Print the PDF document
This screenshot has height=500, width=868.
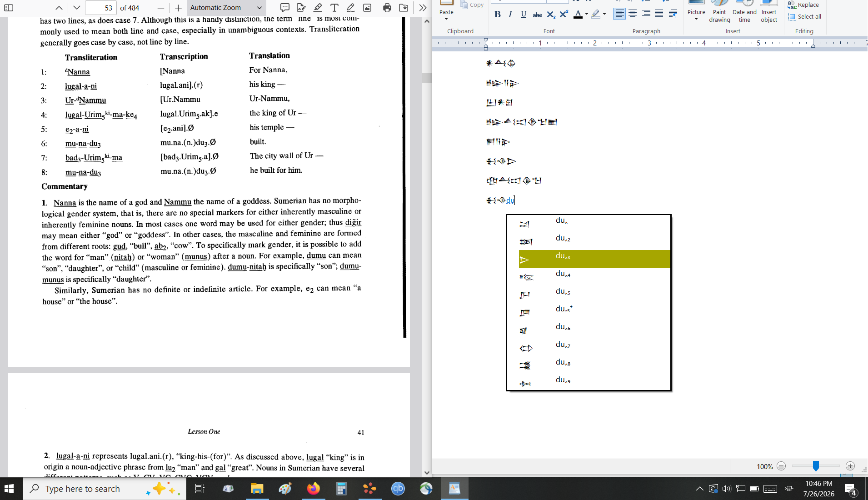pyautogui.click(x=387, y=8)
